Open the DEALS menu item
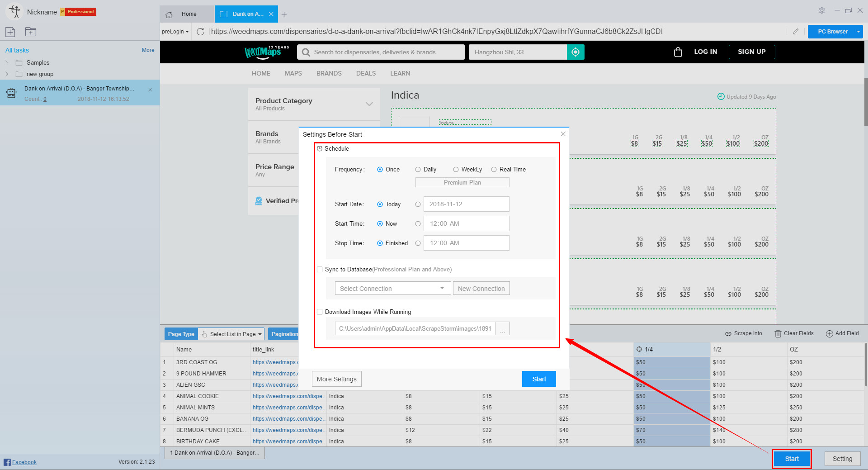The width and height of the screenshot is (868, 470). point(366,73)
